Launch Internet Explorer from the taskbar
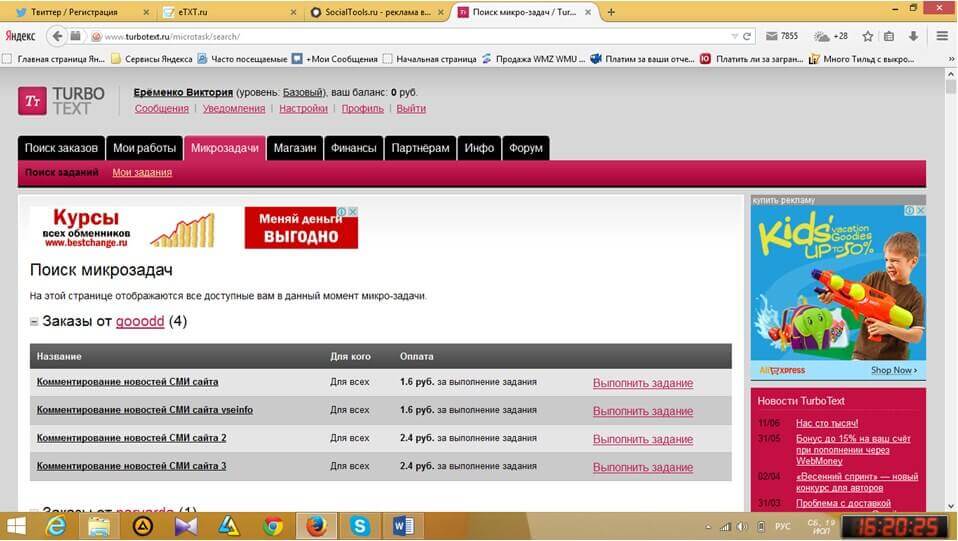Viewport: 958px width, 541px height. click(x=56, y=526)
